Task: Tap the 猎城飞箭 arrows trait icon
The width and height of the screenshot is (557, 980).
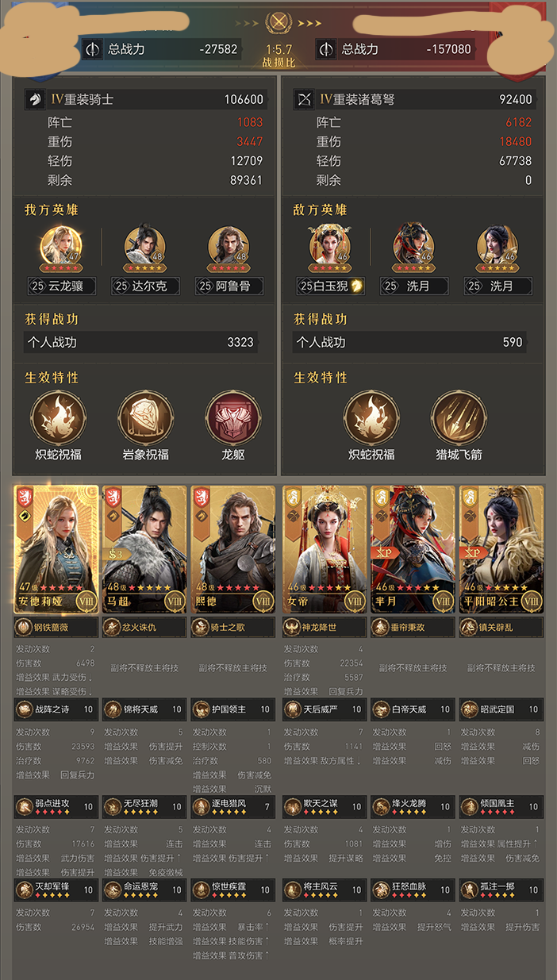Action: 459,417
